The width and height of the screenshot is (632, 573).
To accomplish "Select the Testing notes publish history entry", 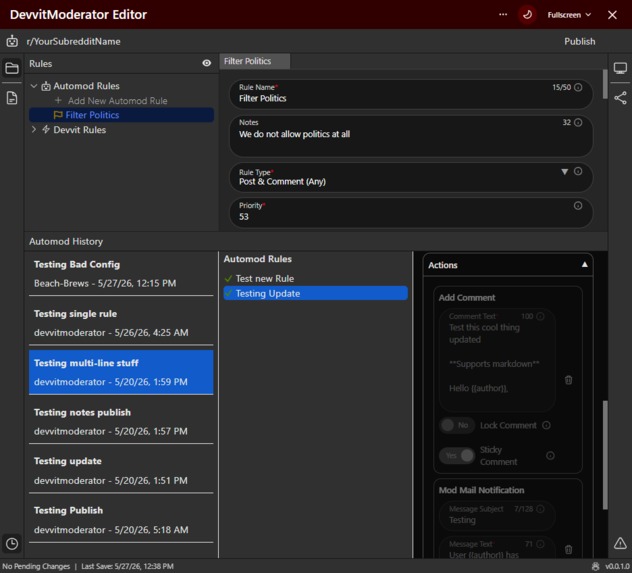I will pyautogui.click(x=121, y=421).
